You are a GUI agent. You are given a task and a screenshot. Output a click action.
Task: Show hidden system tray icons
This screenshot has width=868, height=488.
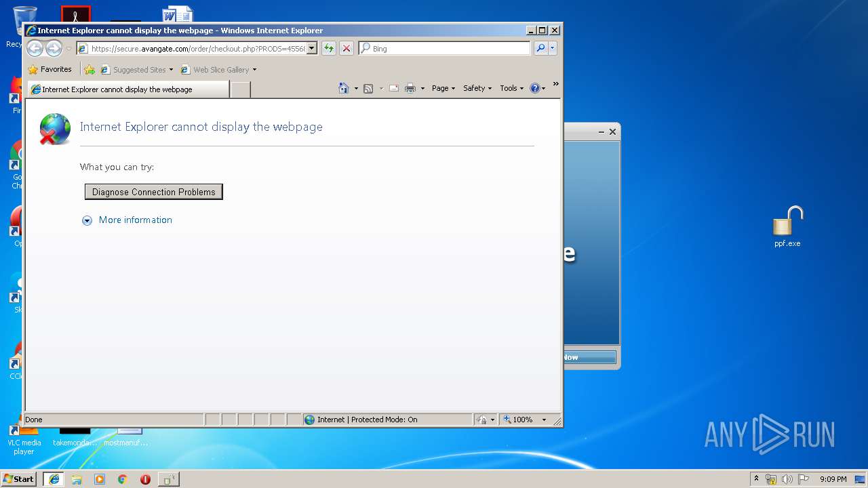pos(756,479)
